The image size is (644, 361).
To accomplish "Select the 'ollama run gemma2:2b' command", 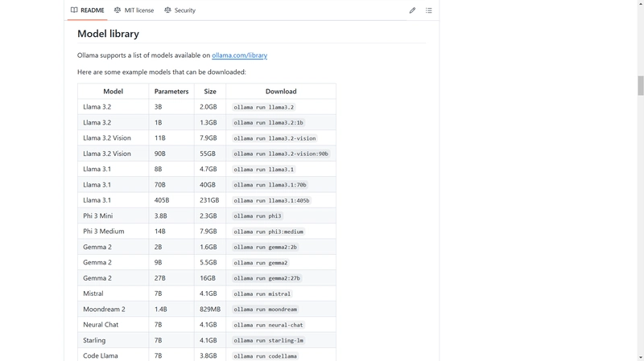I will pyautogui.click(x=266, y=248).
